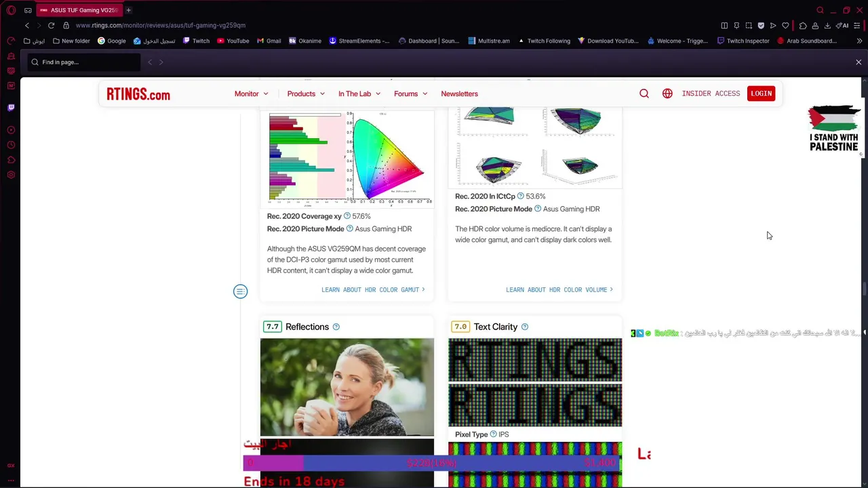868x488 pixels.
Task: Click the INSIDER ACCESS link
Action: click(711, 94)
